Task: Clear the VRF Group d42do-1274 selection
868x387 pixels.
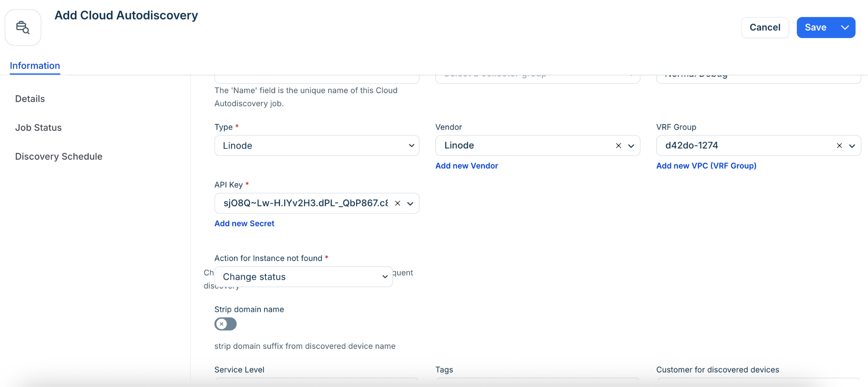Action: [x=839, y=146]
